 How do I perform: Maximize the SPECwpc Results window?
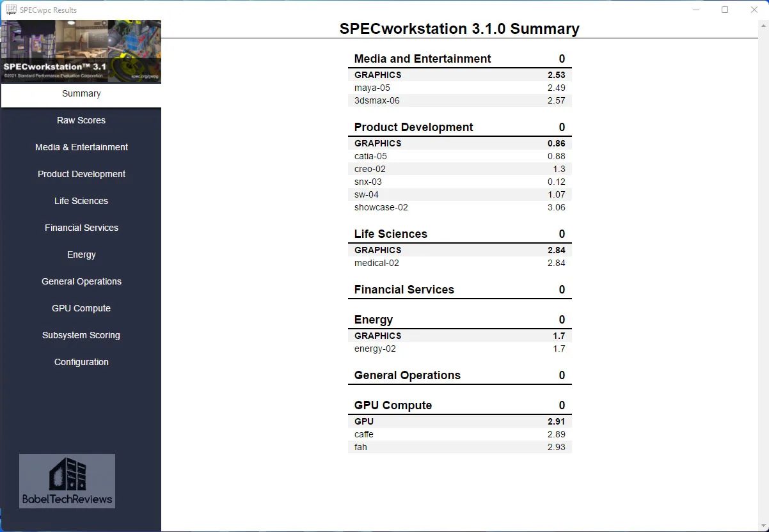click(x=725, y=10)
